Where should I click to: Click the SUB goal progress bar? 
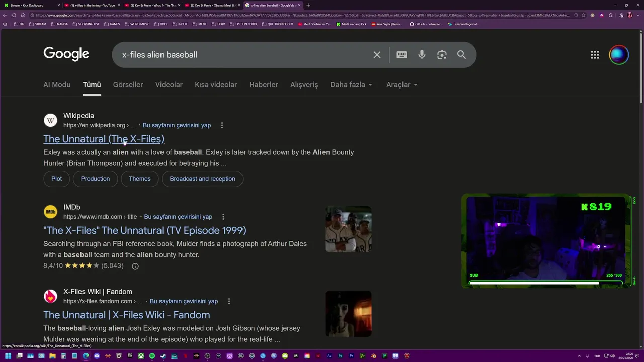pyautogui.click(x=545, y=283)
